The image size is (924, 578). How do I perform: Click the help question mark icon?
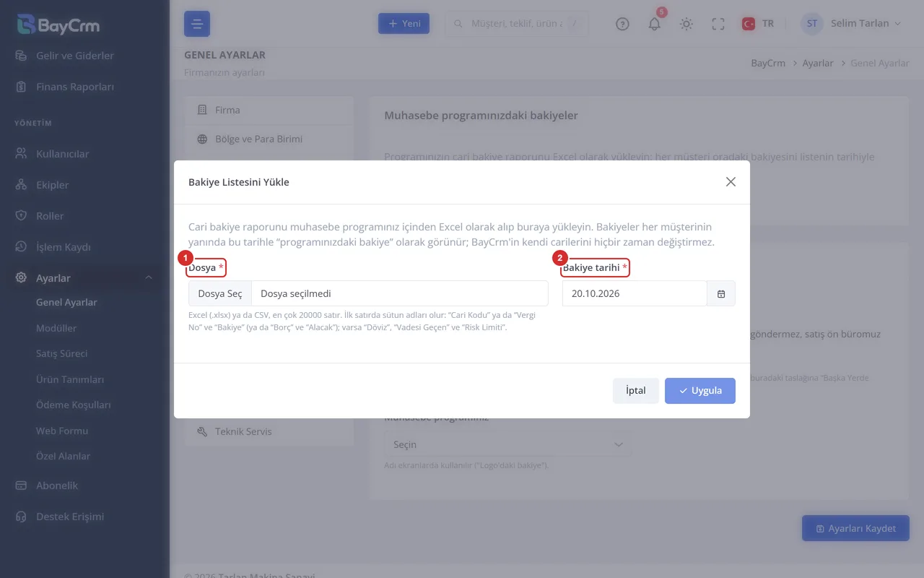[x=622, y=24]
